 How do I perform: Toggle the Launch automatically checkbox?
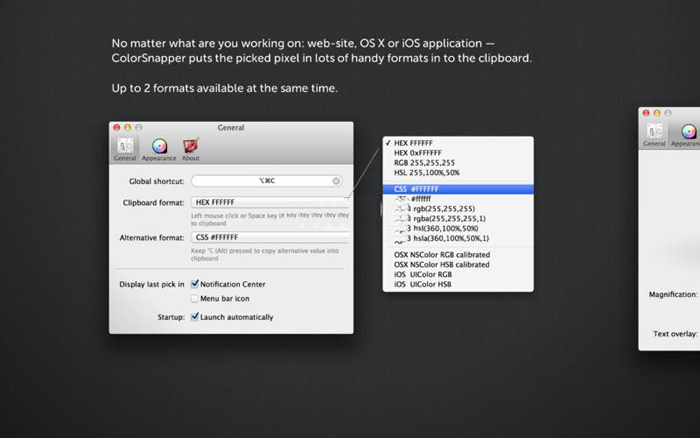(195, 317)
